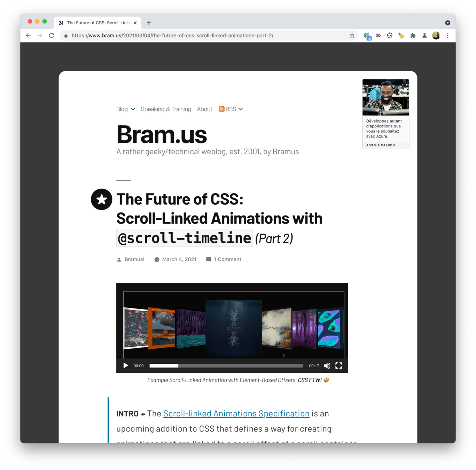
Task: Click the comment bubble icon
Action: pyautogui.click(x=209, y=259)
